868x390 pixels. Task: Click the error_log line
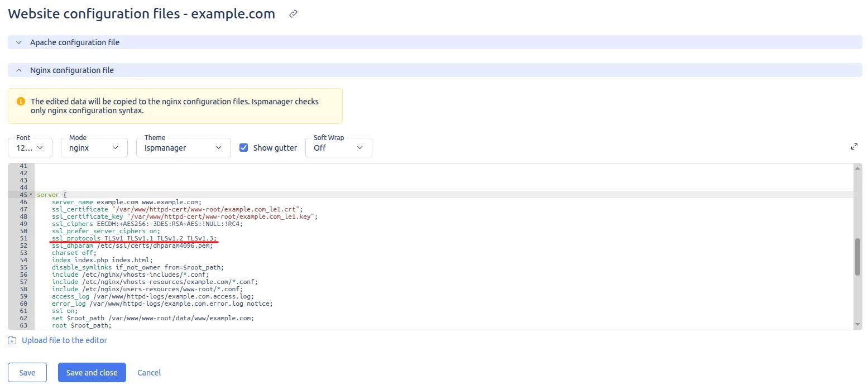[162, 304]
